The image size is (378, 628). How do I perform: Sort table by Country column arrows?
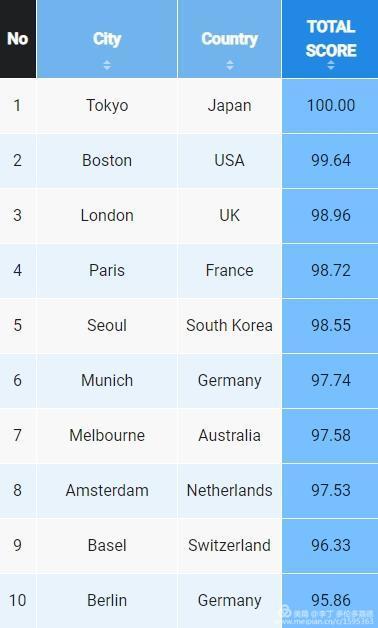point(229,65)
